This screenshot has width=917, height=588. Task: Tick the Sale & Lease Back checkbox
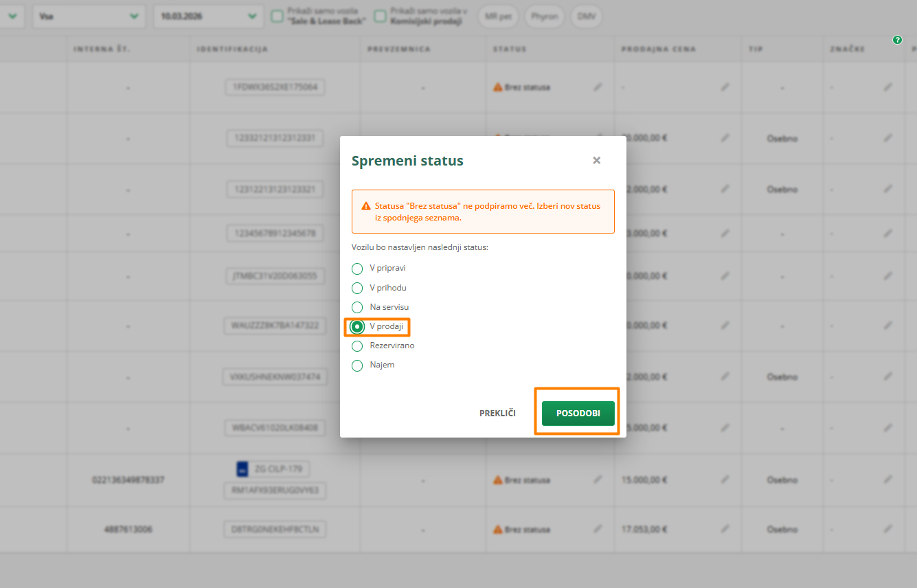click(x=277, y=16)
